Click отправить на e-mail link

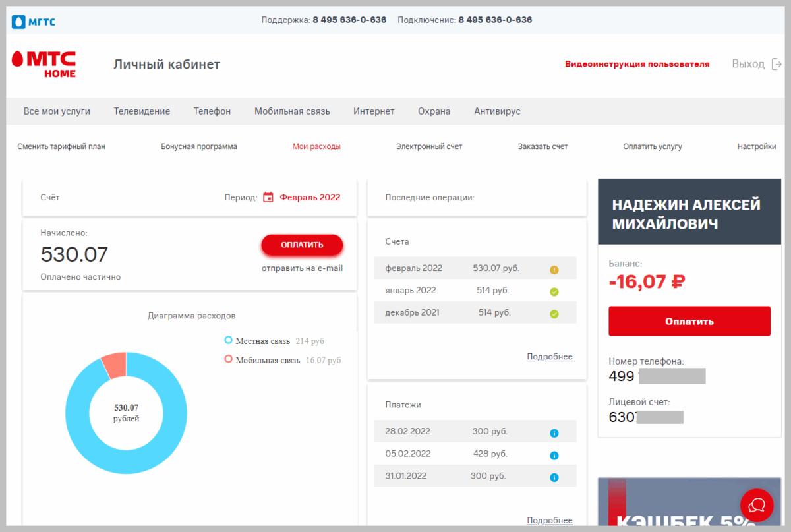point(302,268)
